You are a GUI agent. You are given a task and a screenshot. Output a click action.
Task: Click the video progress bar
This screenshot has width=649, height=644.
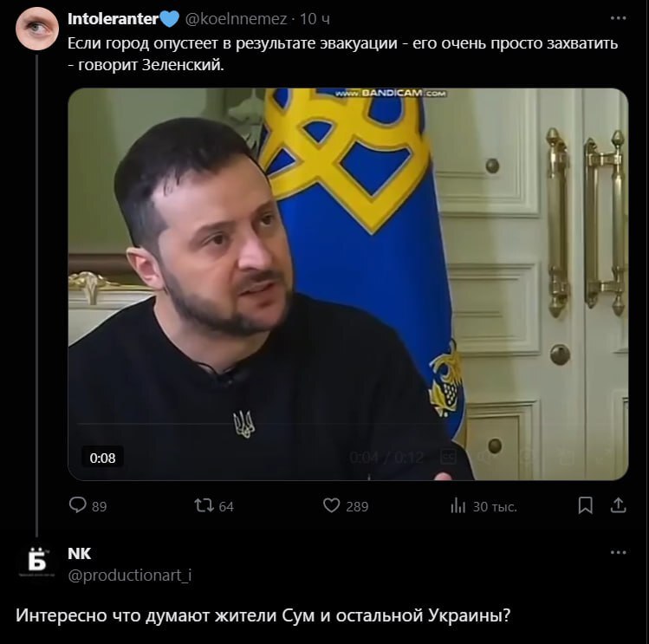click(x=265, y=424)
